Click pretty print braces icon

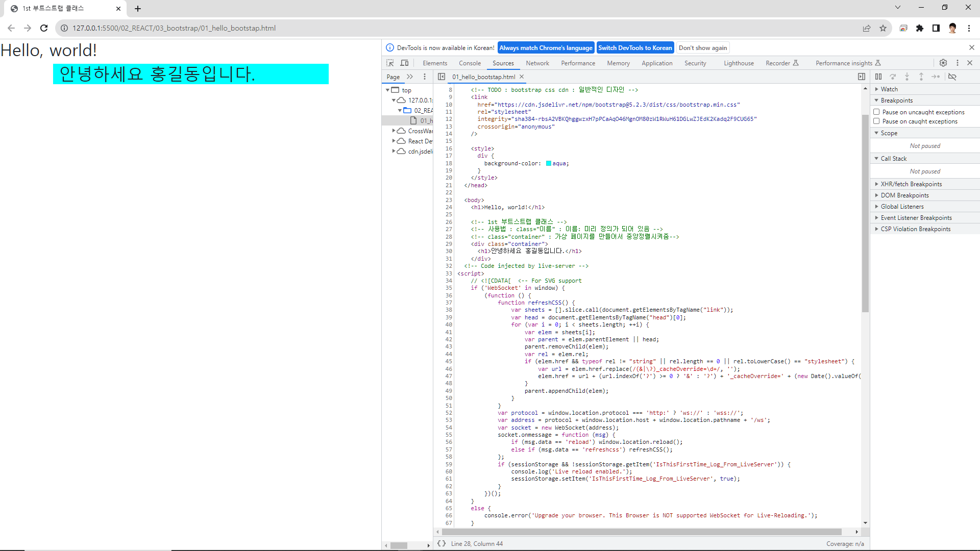pyautogui.click(x=442, y=543)
